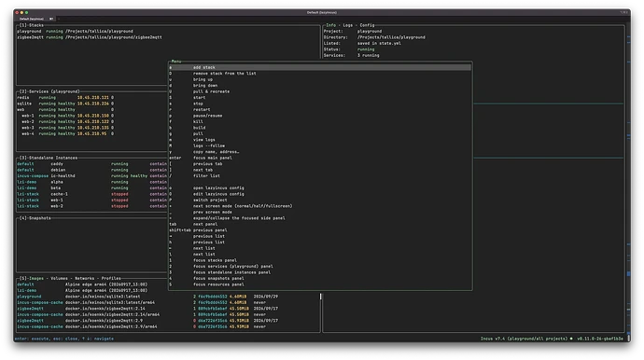Select the web-3 service row
644x360 pixels.
[92, 128]
